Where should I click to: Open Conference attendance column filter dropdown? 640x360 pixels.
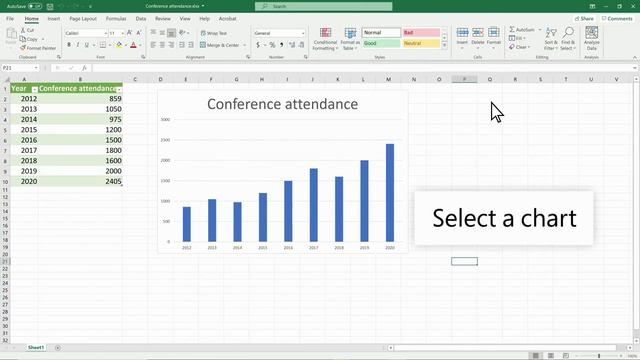click(x=119, y=89)
